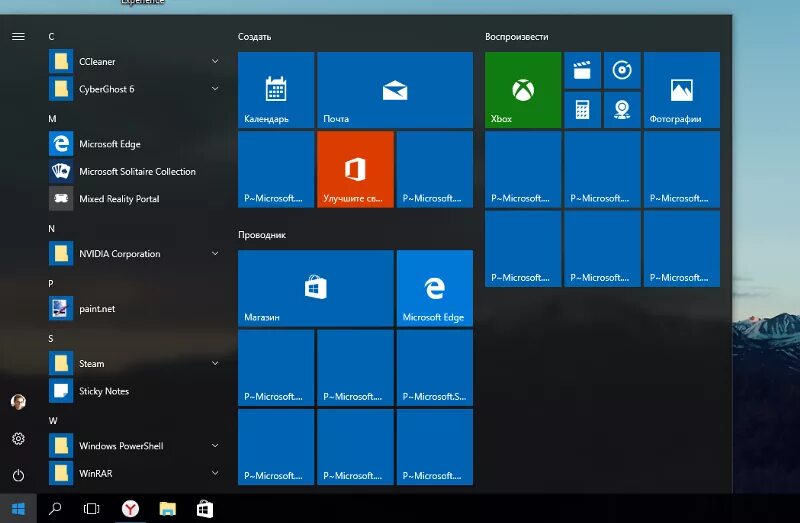This screenshot has width=800, height=523.
Task: Expand the CyberGhost 6 chevron
Action: point(215,89)
